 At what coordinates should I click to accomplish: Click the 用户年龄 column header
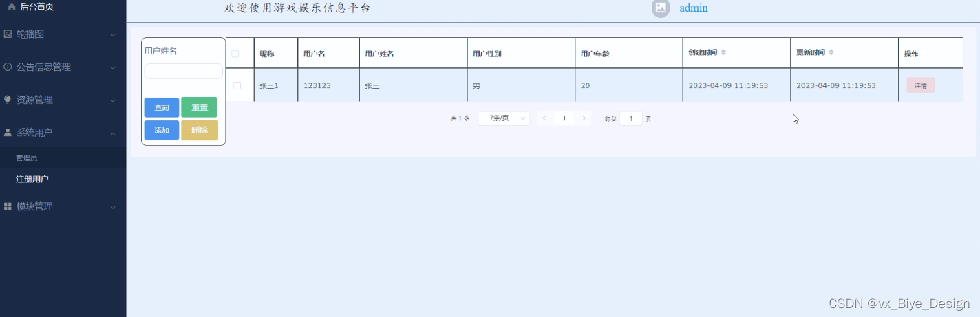[x=629, y=53]
